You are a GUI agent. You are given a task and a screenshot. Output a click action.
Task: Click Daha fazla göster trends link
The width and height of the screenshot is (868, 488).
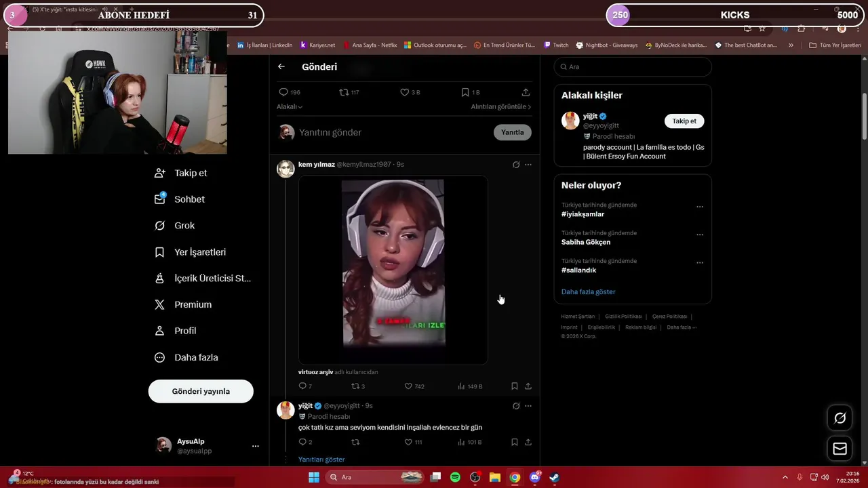pos(588,291)
